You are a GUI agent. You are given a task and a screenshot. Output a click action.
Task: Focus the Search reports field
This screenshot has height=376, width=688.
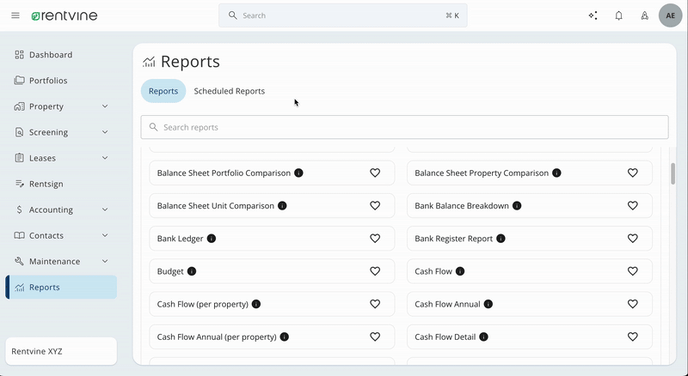tap(405, 127)
